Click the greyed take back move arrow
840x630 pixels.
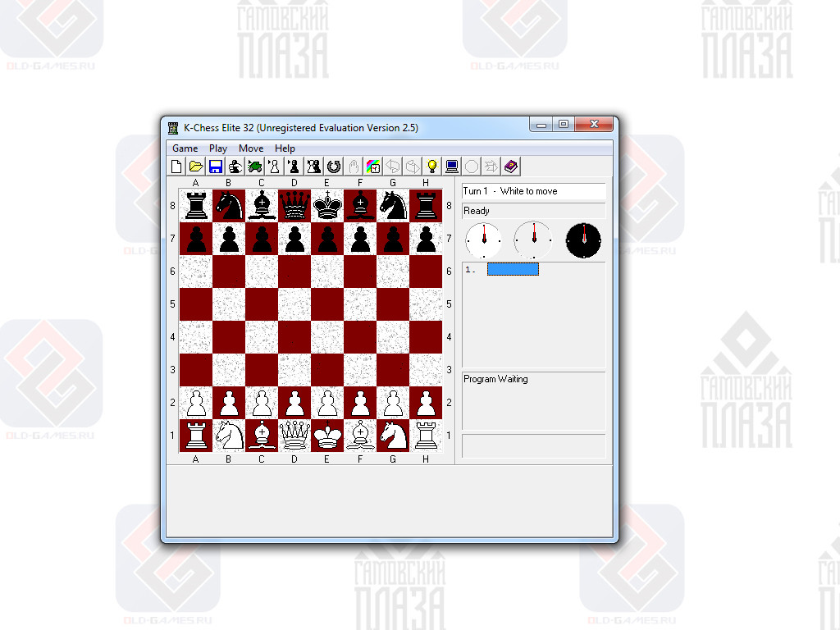pos(393,167)
